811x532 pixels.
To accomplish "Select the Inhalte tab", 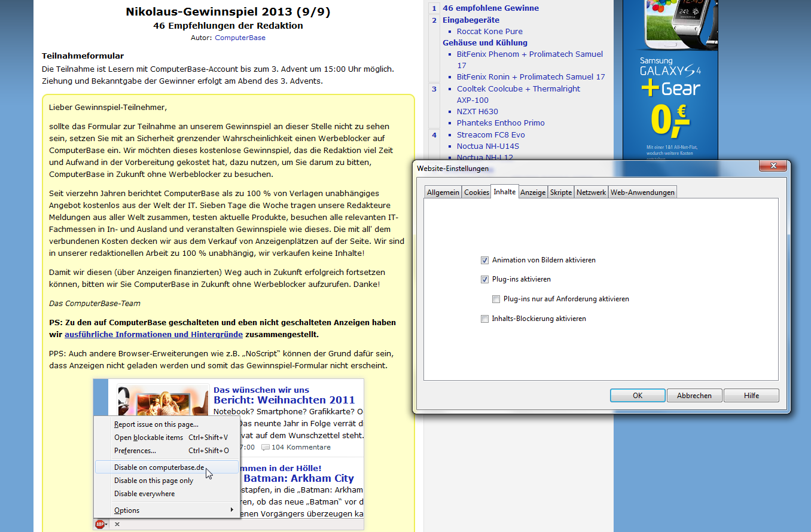I will pos(505,191).
